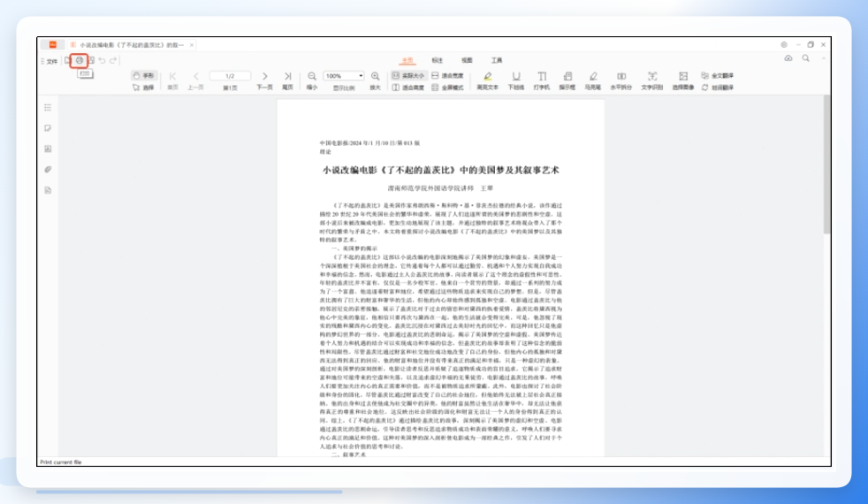Close the 小说改编电影 document tab
This screenshot has height=504, width=868.
click(x=192, y=45)
